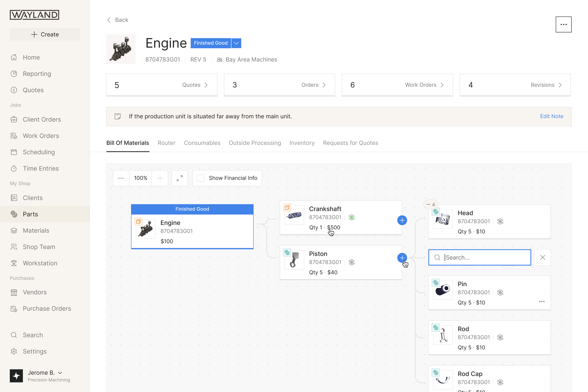Image resolution: width=588 pixels, height=392 pixels.
Task: Expand the Jerome B. account menu
Action: click(60, 373)
